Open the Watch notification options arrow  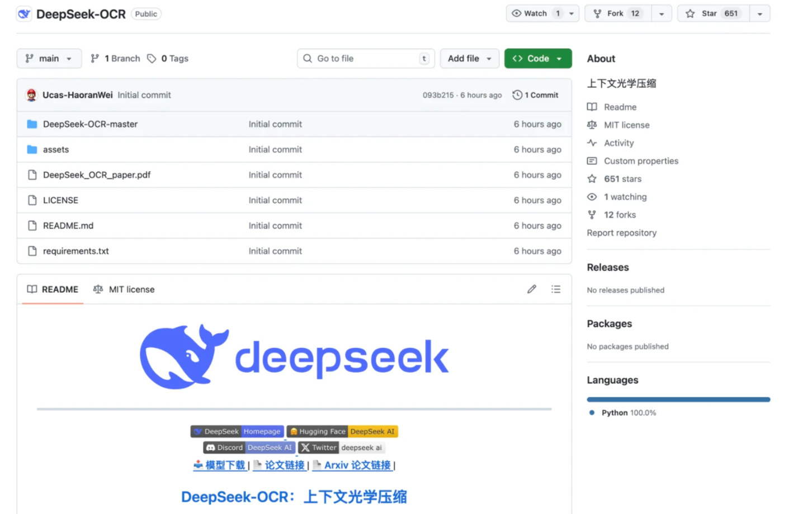572,13
